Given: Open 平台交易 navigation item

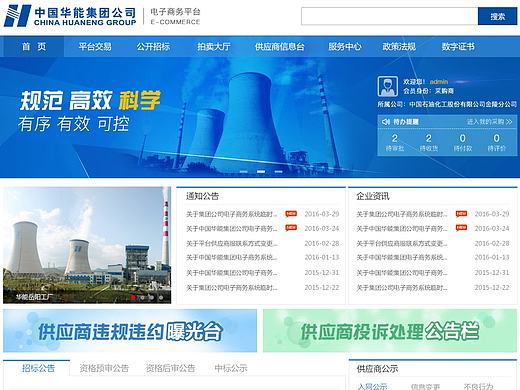Looking at the screenshot, I should (x=95, y=46).
